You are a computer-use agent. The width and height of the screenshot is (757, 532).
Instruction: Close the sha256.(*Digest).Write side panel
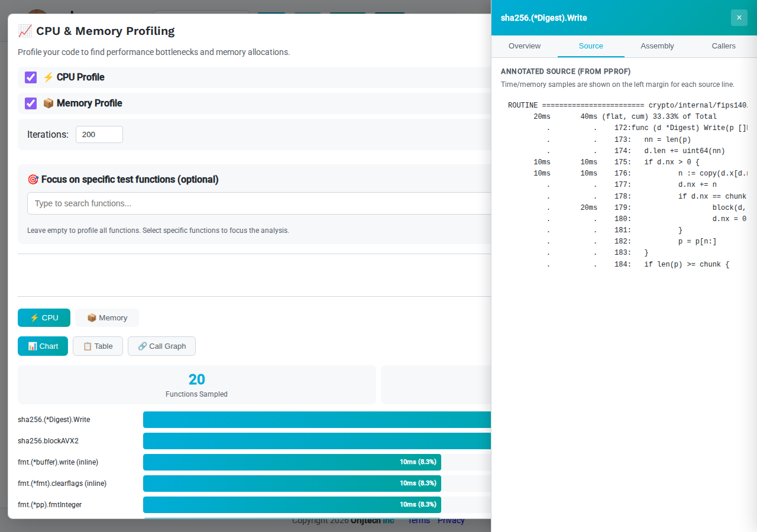coord(739,18)
